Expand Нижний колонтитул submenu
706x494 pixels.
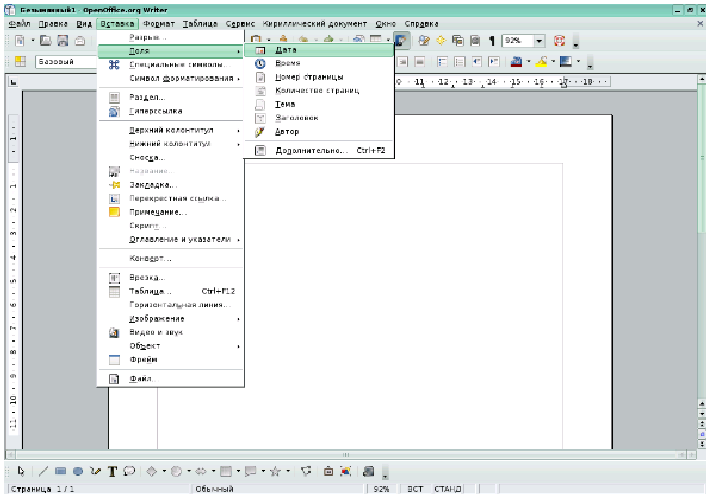[x=171, y=143]
